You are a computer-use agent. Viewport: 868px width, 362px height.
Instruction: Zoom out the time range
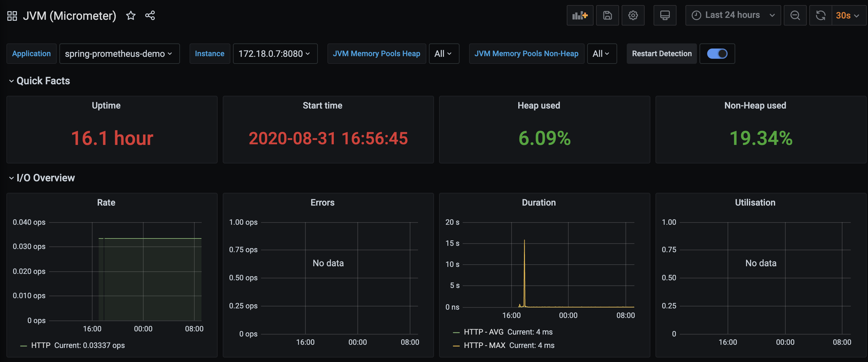click(x=795, y=16)
